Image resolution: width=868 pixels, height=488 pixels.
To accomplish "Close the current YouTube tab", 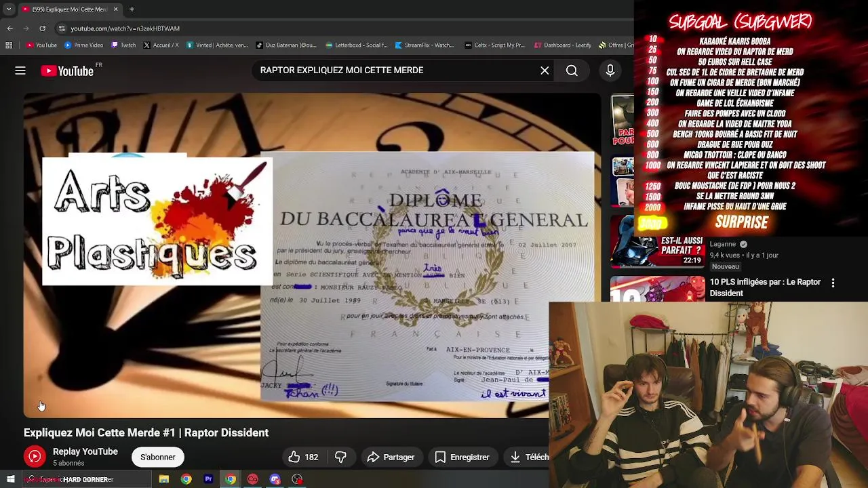I will tap(115, 9).
